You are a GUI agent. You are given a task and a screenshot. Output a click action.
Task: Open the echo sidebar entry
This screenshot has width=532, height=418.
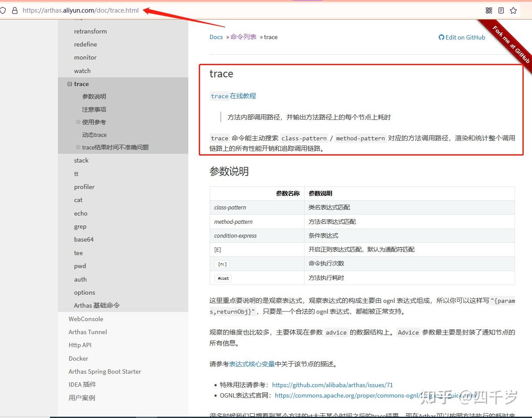pyautogui.click(x=81, y=213)
